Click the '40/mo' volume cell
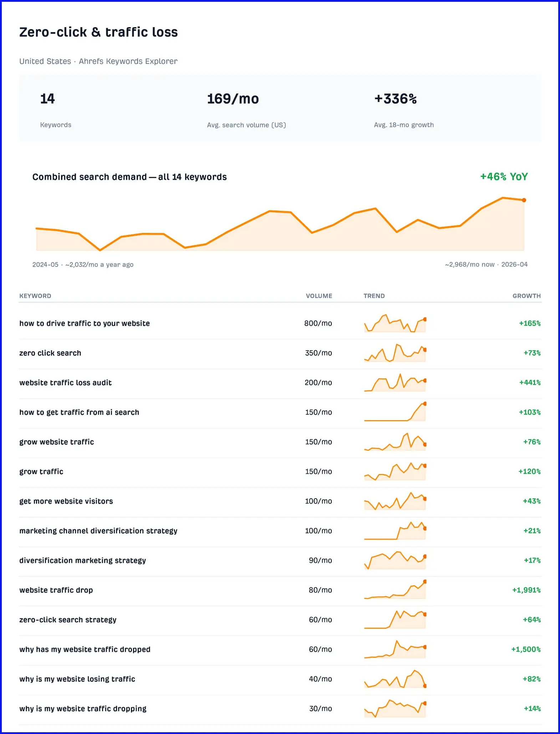 pyautogui.click(x=320, y=679)
